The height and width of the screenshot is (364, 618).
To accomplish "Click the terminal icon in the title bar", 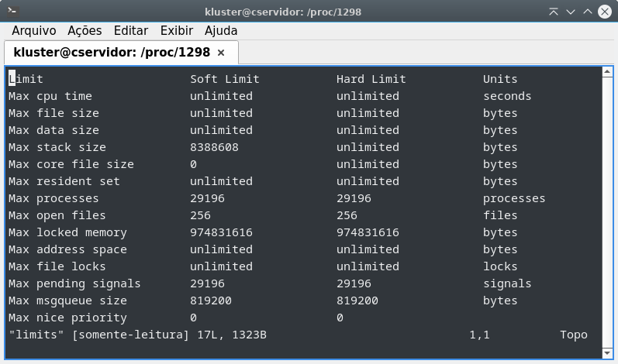I will tap(13, 12).
